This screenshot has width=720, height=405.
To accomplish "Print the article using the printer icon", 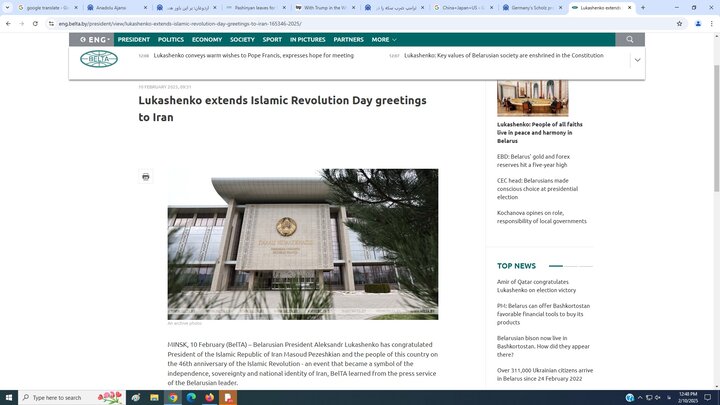I will point(146,177).
